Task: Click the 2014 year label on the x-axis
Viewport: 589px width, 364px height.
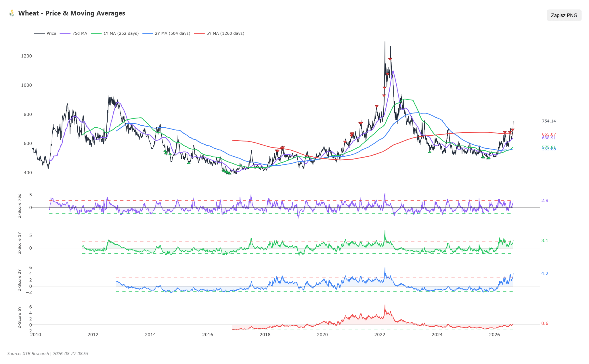Action: pyautogui.click(x=150, y=335)
